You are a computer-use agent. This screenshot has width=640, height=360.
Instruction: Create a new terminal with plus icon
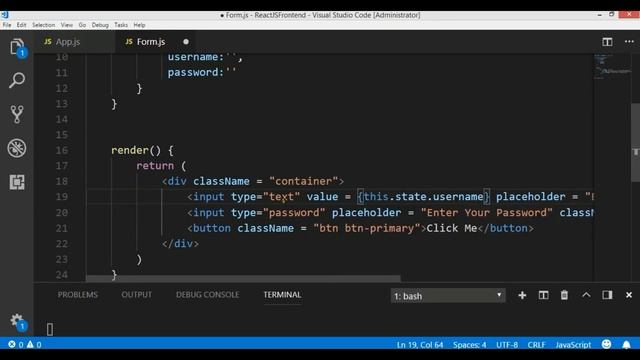pyautogui.click(x=522, y=295)
